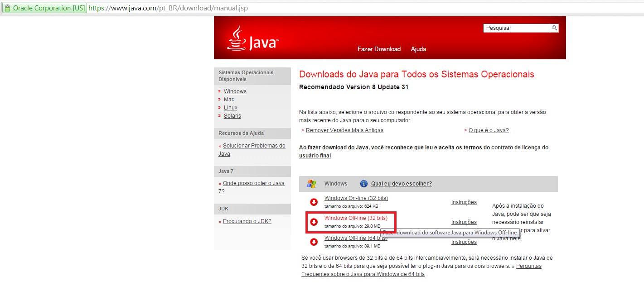Open Instruções link for Windows On-line
This screenshot has height=286, width=644.
click(464, 202)
